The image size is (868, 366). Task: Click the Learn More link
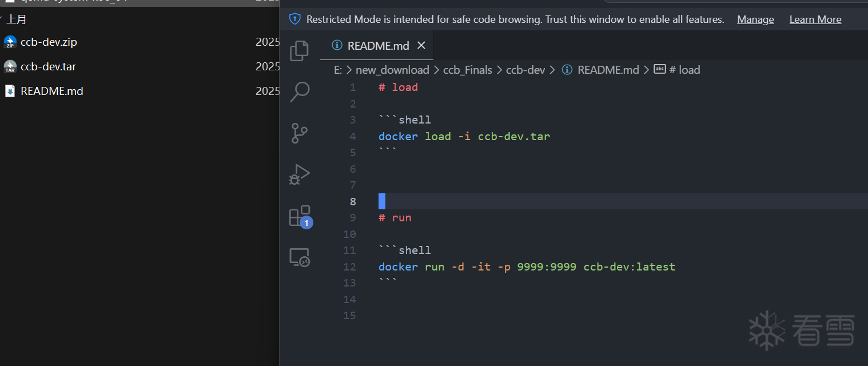pyautogui.click(x=815, y=19)
